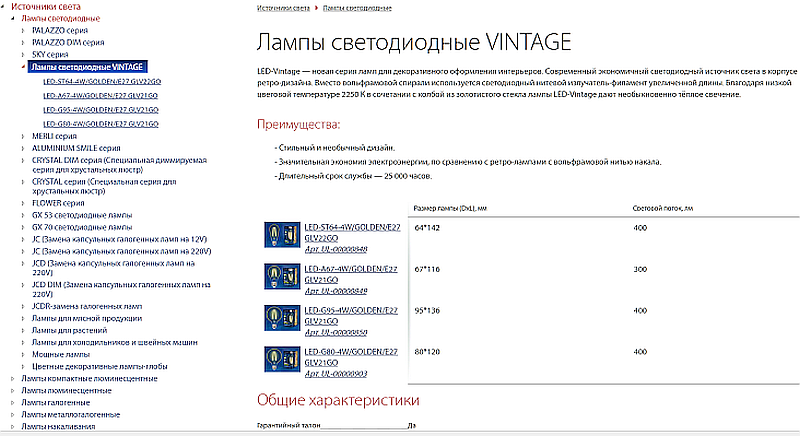Screen dimensions: 800x436
Task: Select CRYSTAL DIM серия tree item
Action: (x=119, y=165)
